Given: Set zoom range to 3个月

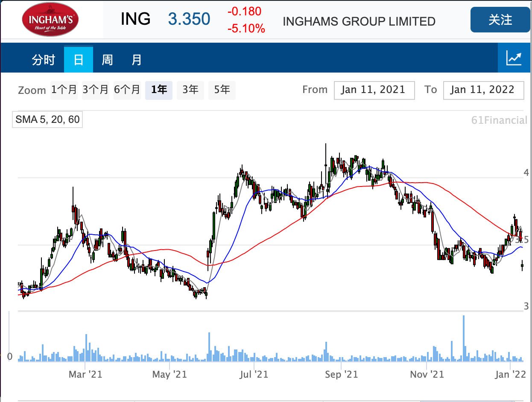Looking at the screenshot, I should point(96,90).
